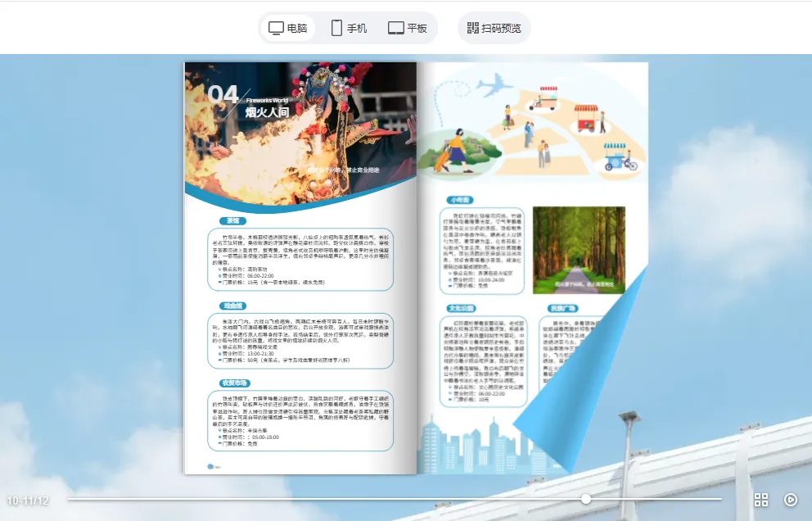This screenshot has width=812, height=521.
Task: Click the 扫码预览 preview button
Action: coord(493,27)
